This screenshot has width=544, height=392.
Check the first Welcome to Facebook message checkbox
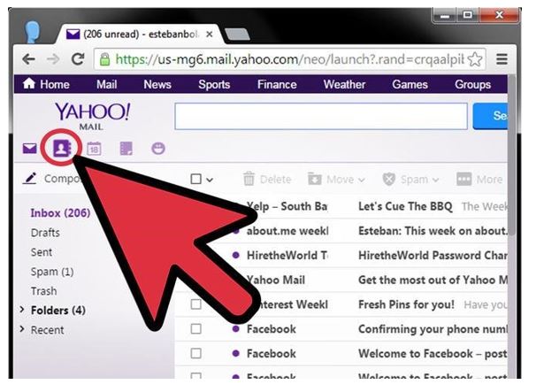(196, 353)
